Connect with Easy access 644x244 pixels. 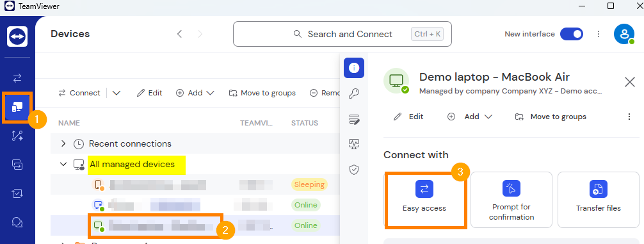(424, 199)
